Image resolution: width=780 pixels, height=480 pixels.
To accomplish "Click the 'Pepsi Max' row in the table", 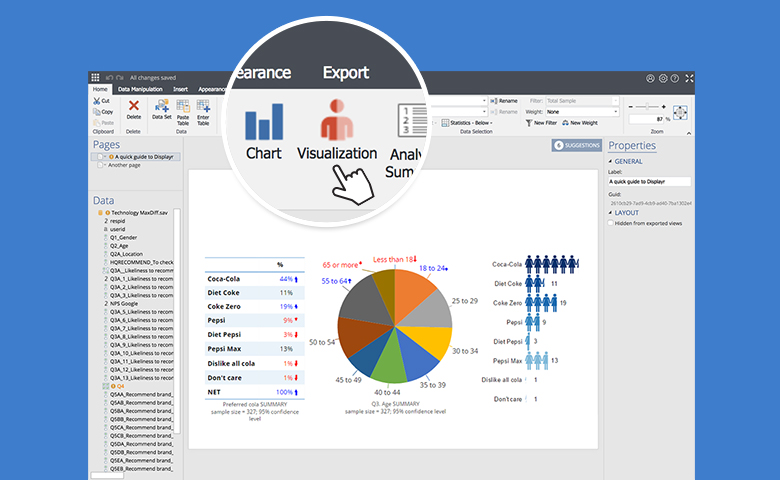I will (254, 349).
